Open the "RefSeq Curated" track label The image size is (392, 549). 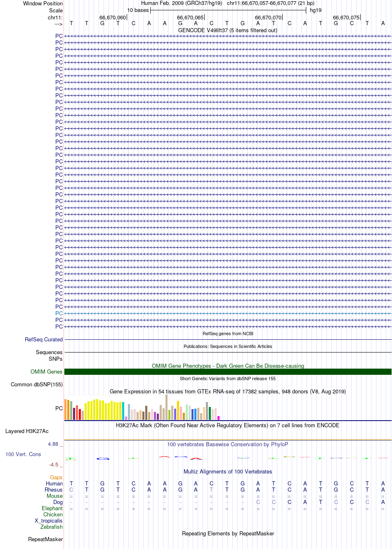[44, 339]
